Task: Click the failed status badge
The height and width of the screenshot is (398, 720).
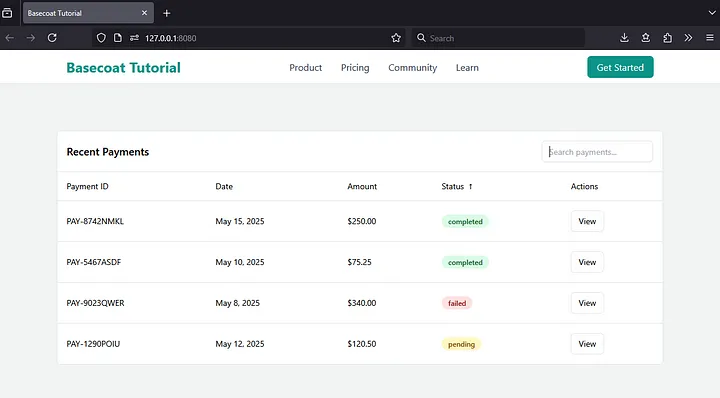Action: click(457, 303)
